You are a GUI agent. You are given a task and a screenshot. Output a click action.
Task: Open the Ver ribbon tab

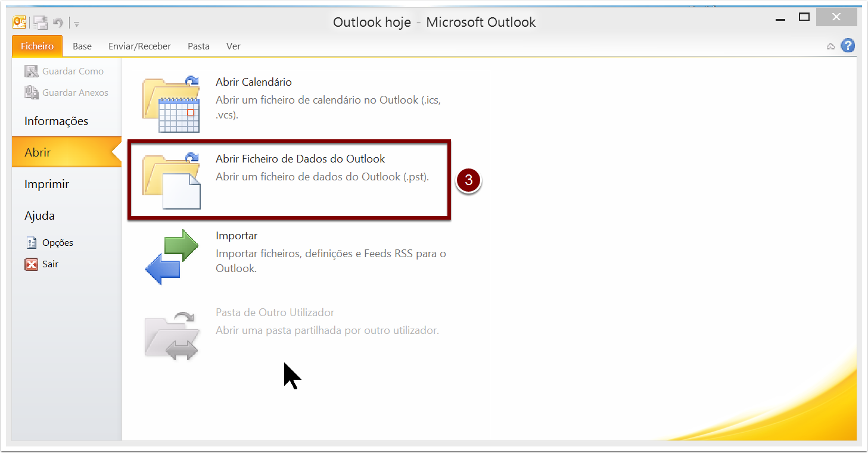point(234,46)
